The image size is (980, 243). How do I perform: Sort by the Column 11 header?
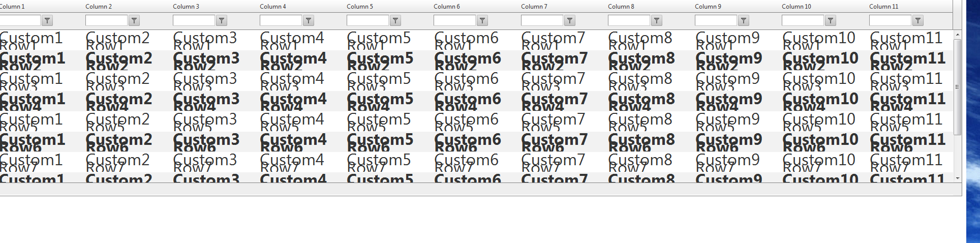click(x=884, y=7)
